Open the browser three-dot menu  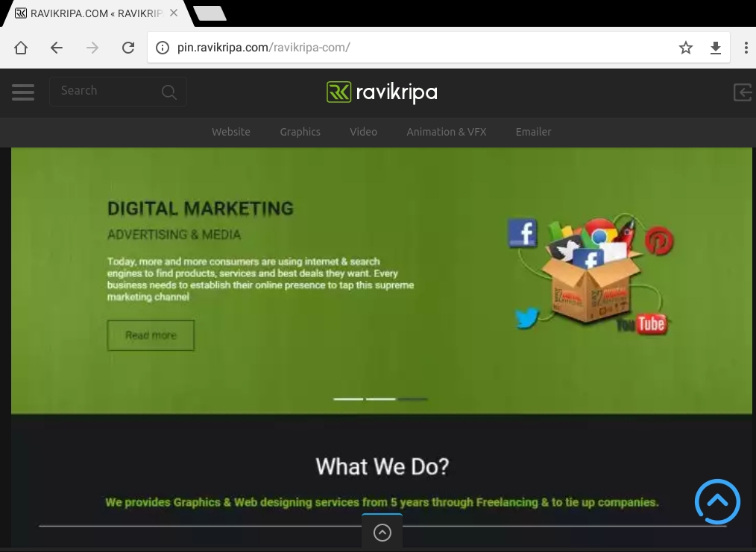(x=746, y=48)
